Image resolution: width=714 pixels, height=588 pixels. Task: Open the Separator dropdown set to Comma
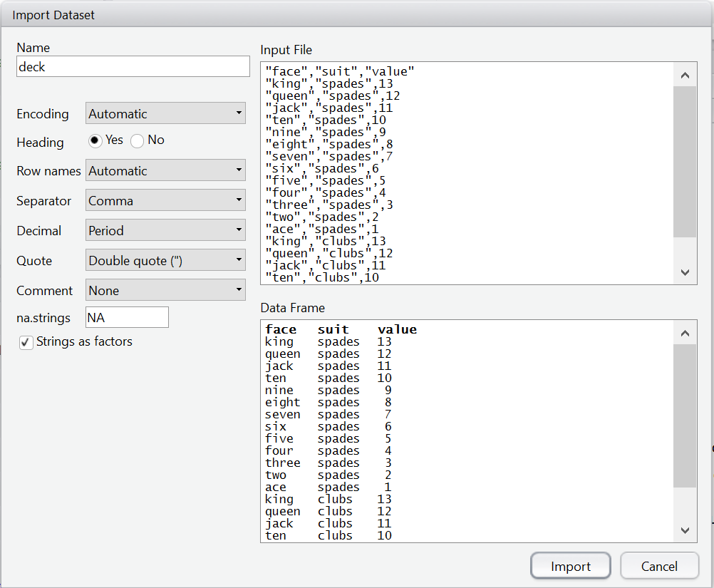click(x=165, y=200)
